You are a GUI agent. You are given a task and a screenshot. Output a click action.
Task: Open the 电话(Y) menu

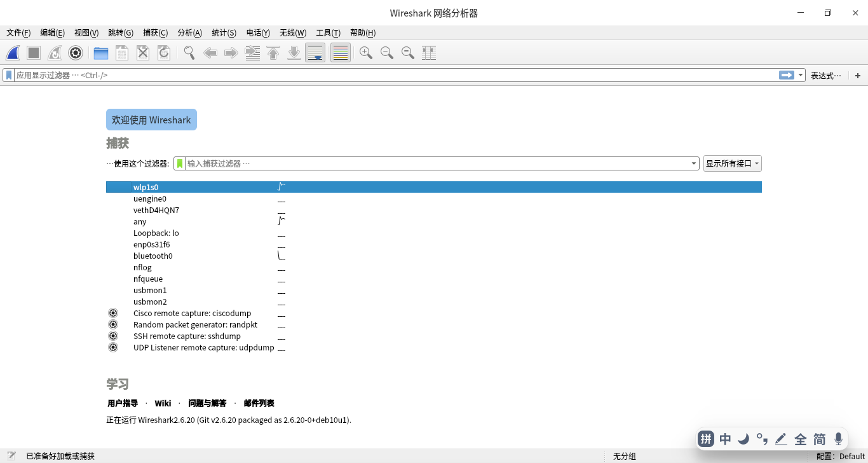tap(258, 33)
